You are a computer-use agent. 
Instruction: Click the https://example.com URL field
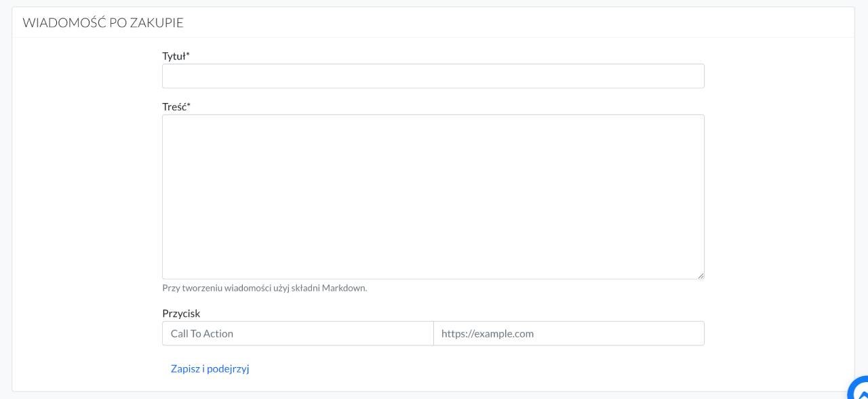568,333
